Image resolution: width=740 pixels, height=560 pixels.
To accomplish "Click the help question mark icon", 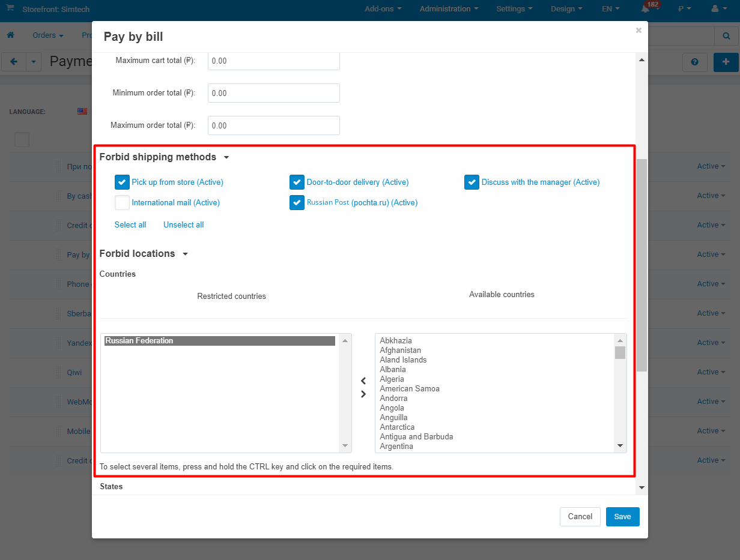I will 695,62.
